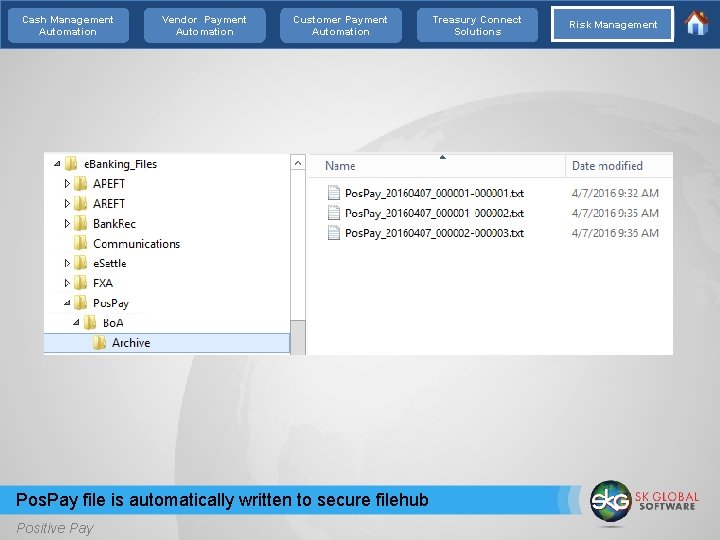Click the tree scrollbar up arrow
The width and height of the screenshot is (720, 540).
tap(298, 163)
